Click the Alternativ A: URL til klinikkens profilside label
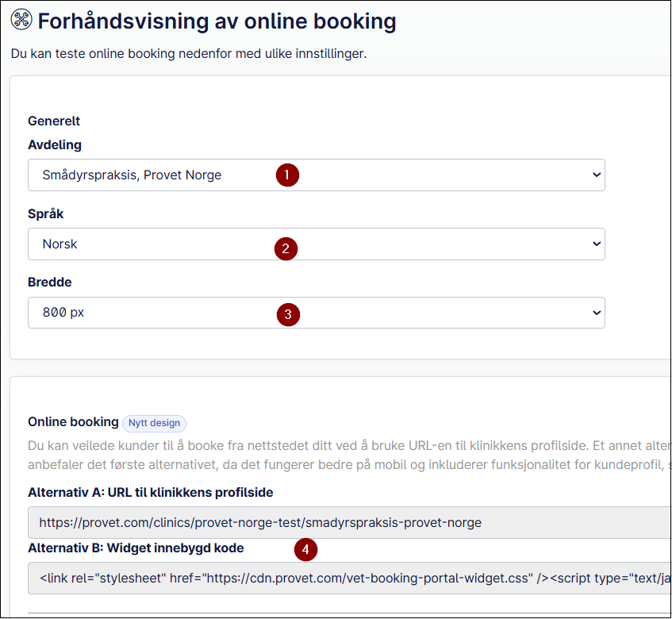Screen dimensions: 672x619 tap(151, 493)
